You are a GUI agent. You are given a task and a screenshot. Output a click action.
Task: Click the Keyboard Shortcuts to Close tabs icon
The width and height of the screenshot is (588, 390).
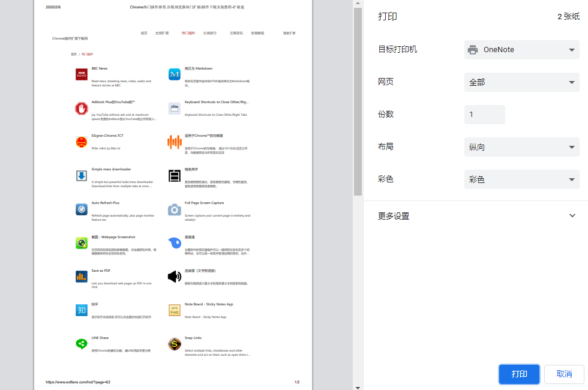[x=175, y=109]
